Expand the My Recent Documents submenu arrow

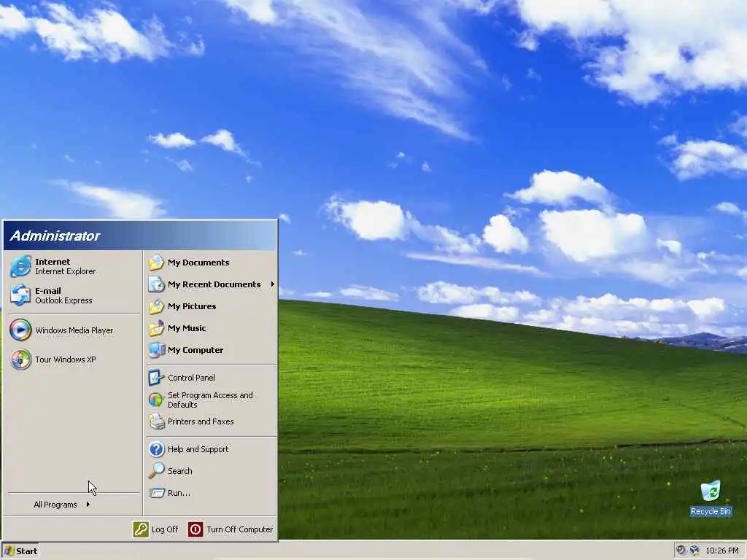click(x=273, y=284)
